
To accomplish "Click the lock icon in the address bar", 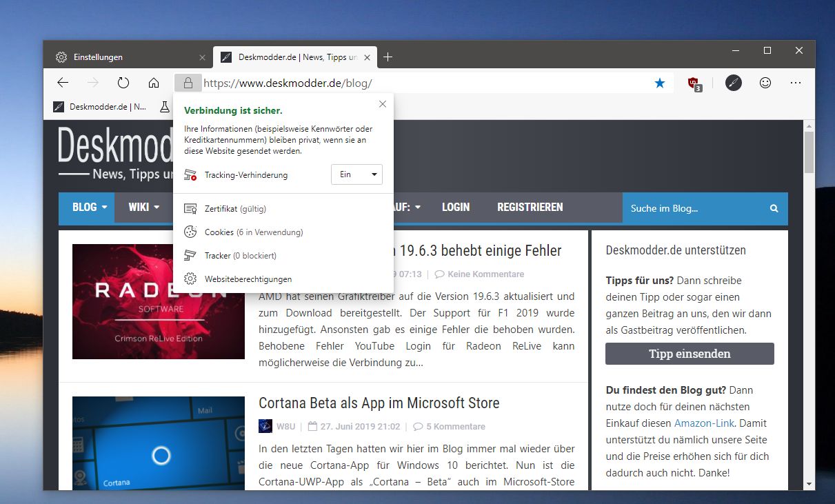I will [x=188, y=83].
